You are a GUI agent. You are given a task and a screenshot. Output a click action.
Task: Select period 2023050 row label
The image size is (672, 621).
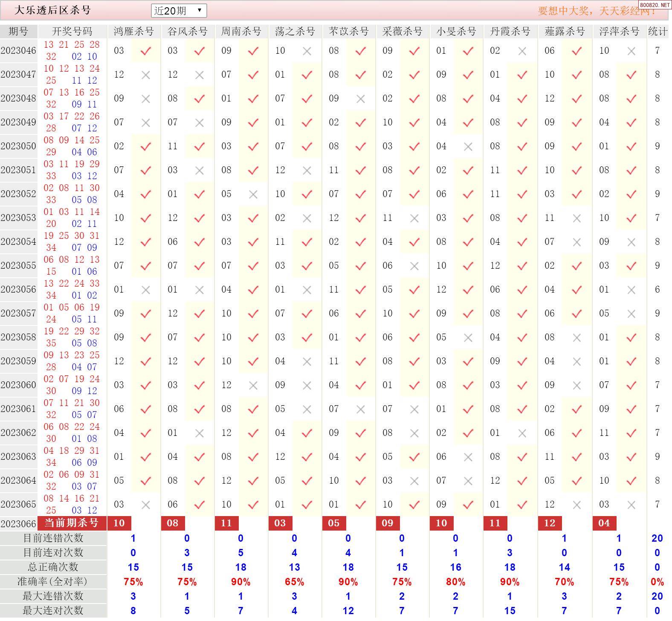[x=18, y=146]
